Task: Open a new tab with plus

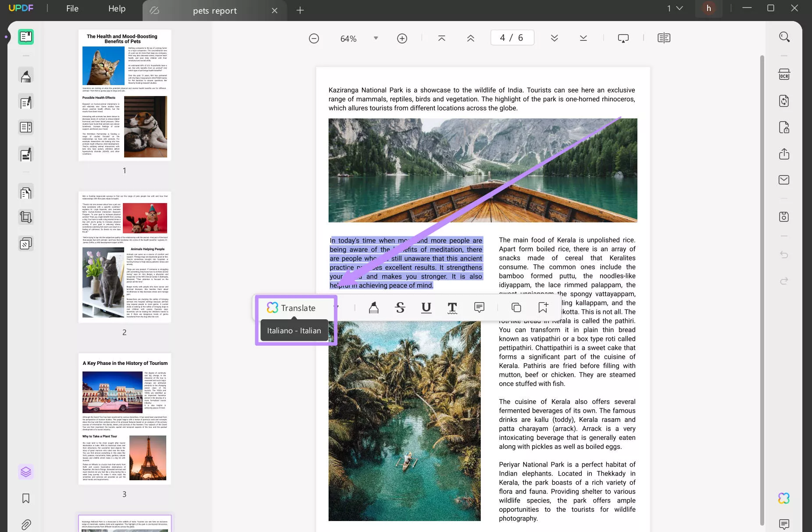Action: [300, 10]
